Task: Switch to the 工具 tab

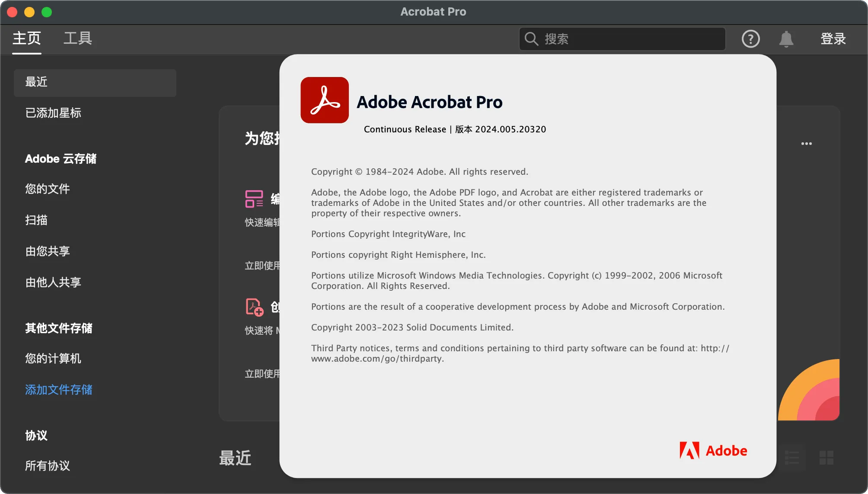Action: [78, 38]
